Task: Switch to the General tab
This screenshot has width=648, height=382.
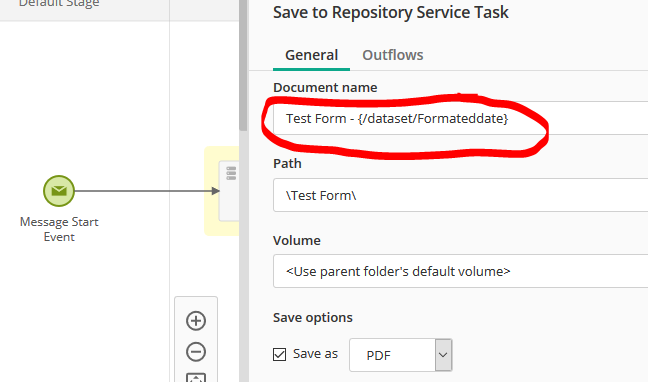Action: [312, 55]
